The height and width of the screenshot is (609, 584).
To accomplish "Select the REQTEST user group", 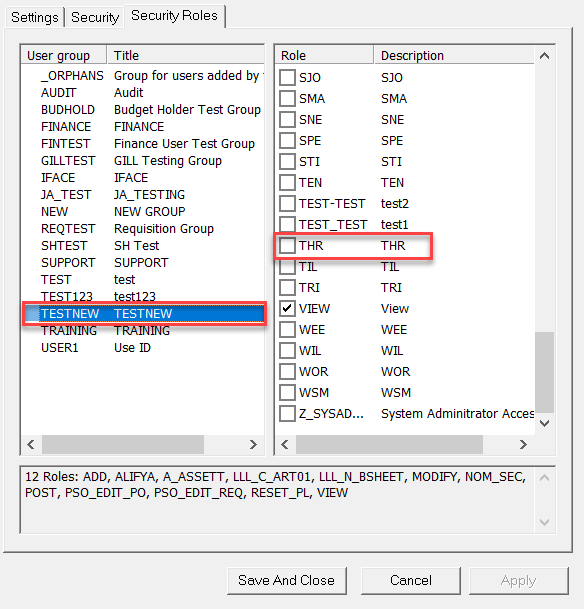I will (x=143, y=229).
